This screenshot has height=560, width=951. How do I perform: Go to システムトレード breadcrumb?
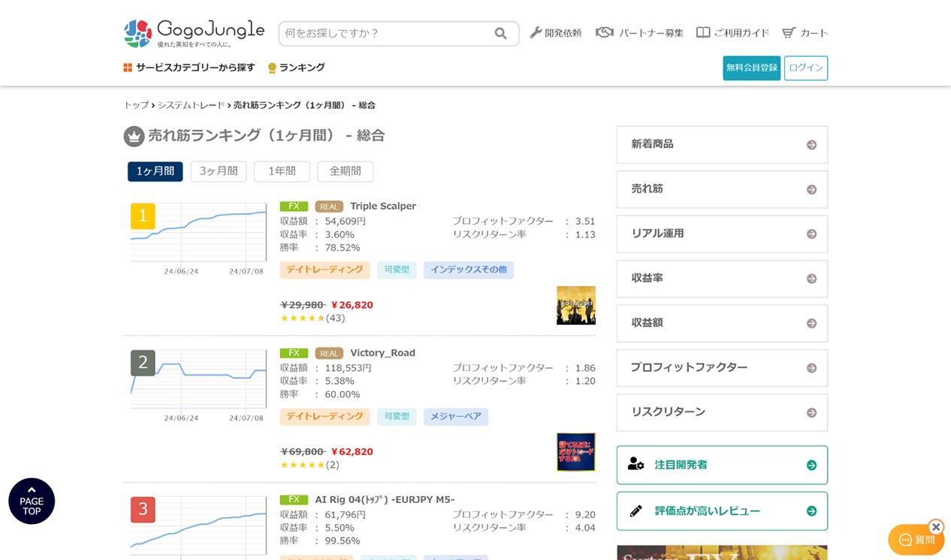click(x=191, y=105)
